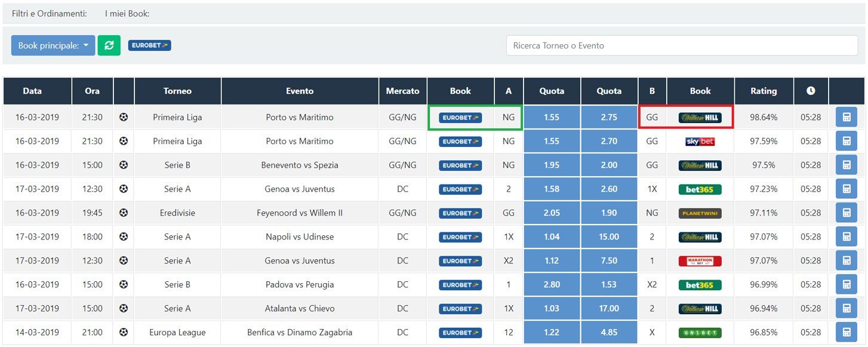868x347 pixels.
Task: Click the soccer ball icon for Napoli vs Udinese
Action: click(x=124, y=237)
